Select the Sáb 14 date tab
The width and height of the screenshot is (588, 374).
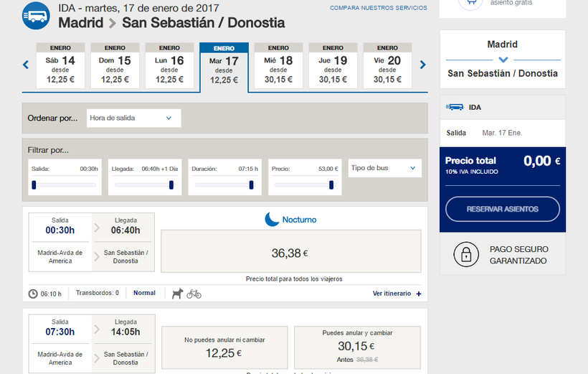61,66
